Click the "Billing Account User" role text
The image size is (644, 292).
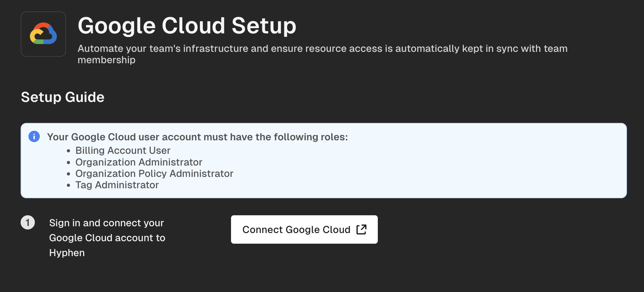123,150
